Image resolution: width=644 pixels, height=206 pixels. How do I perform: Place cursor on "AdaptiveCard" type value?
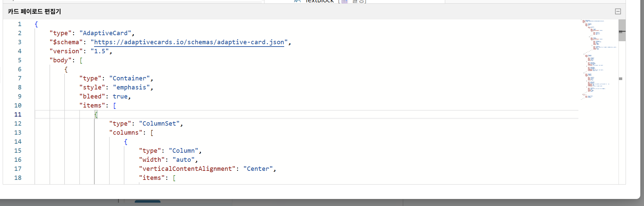pyautogui.click(x=105, y=33)
